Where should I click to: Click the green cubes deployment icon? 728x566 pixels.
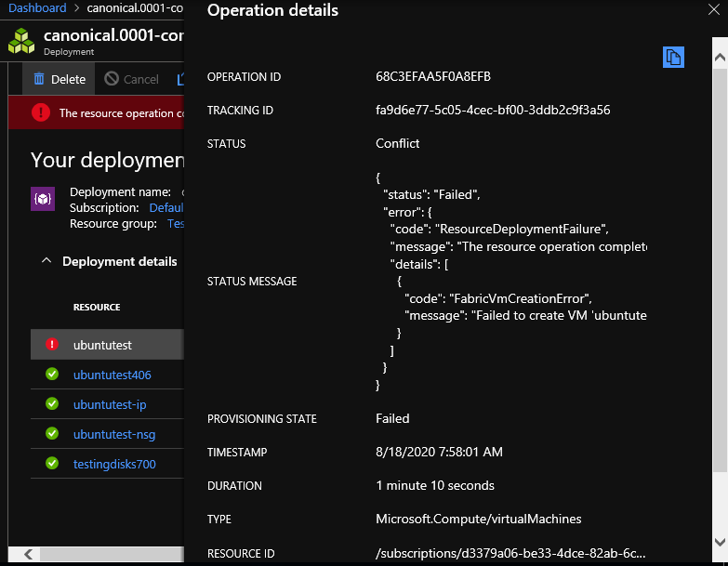(21, 41)
